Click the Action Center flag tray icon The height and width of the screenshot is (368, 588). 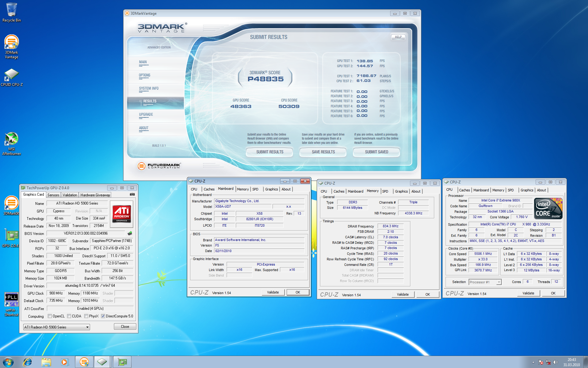pyautogui.click(x=541, y=362)
